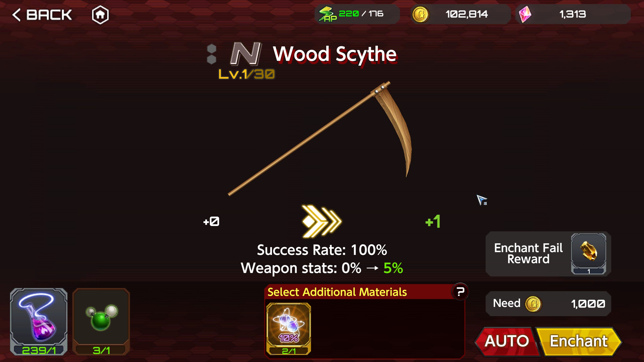Click the golden chevron upgrade arrows
644x362 pixels.
321,221
